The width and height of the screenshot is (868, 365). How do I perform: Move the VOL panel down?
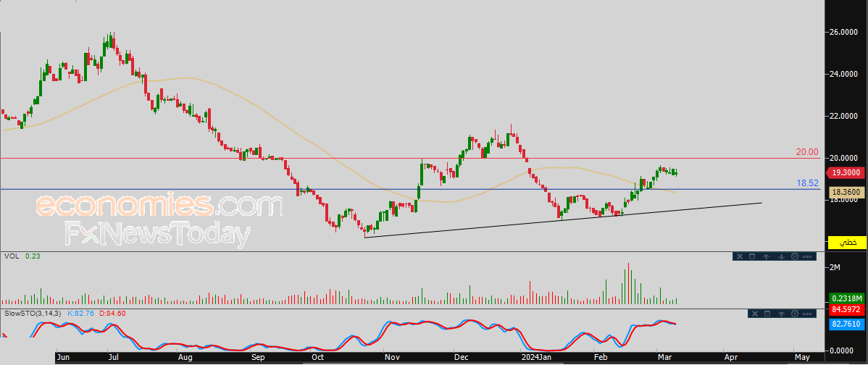pos(781,256)
